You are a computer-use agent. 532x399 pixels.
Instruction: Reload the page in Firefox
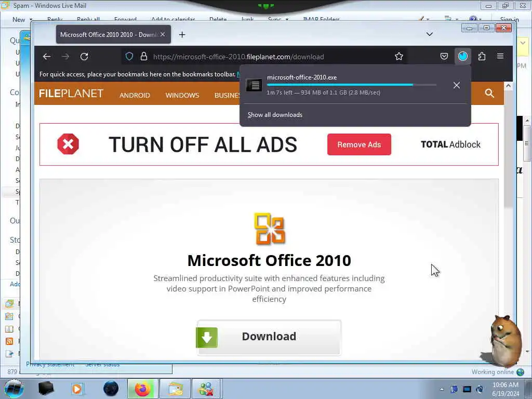pyautogui.click(x=84, y=56)
